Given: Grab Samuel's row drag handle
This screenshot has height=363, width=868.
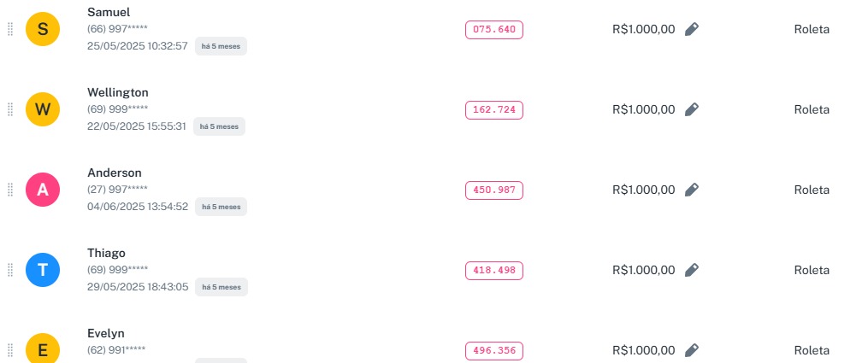Looking at the screenshot, I should 10,29.
